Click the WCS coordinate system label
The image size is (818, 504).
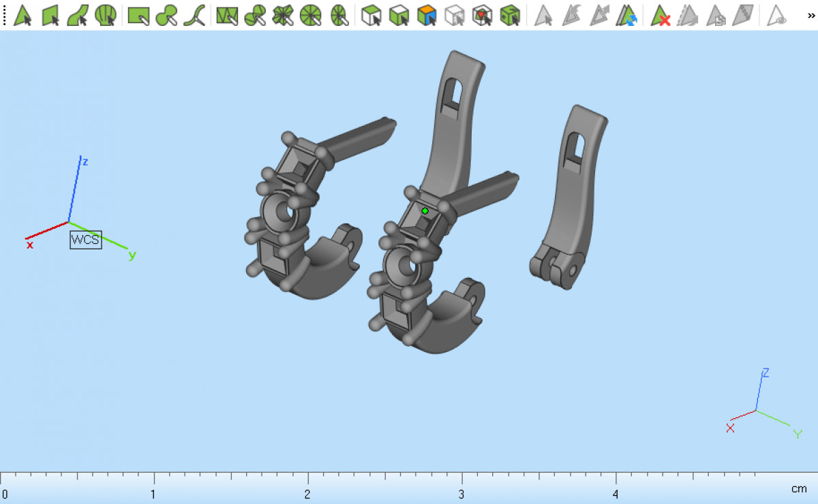85,240
